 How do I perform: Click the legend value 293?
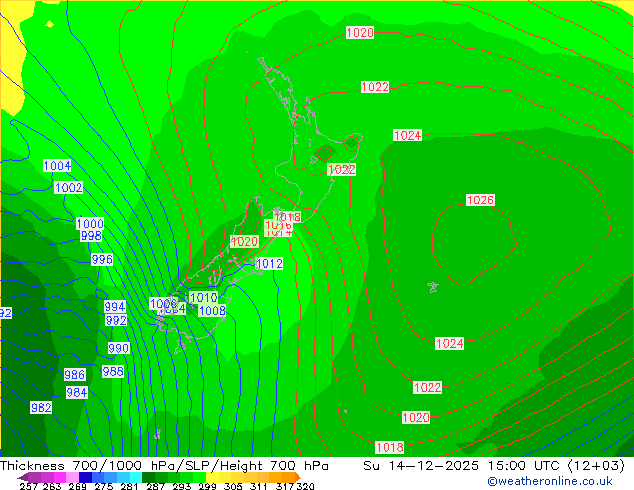coord(182,486)
